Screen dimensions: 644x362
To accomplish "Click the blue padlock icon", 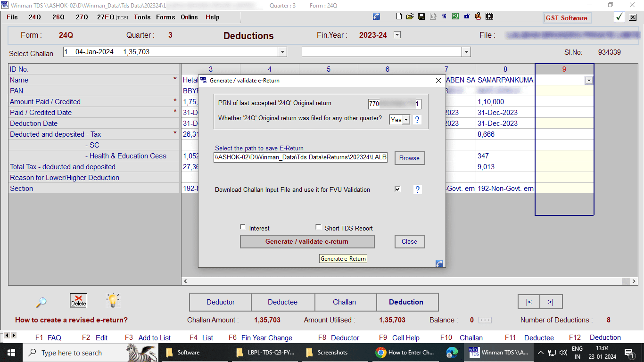I will (x=467, y=16).
